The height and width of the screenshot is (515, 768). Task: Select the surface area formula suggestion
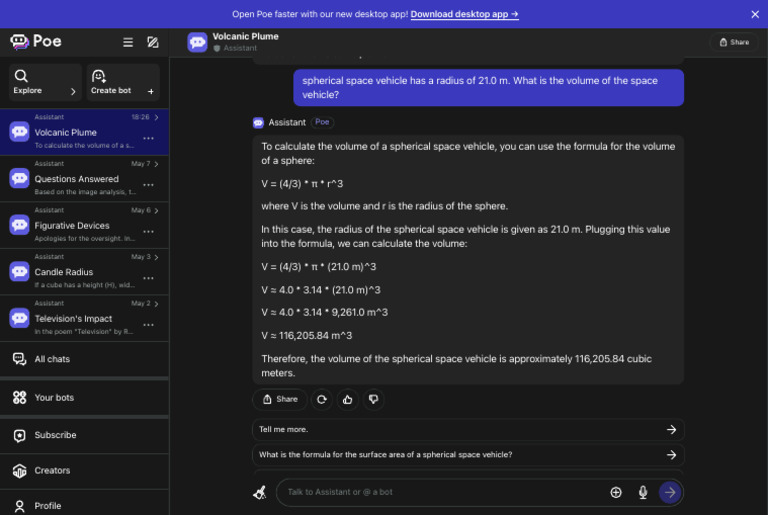tap(468, 455)
